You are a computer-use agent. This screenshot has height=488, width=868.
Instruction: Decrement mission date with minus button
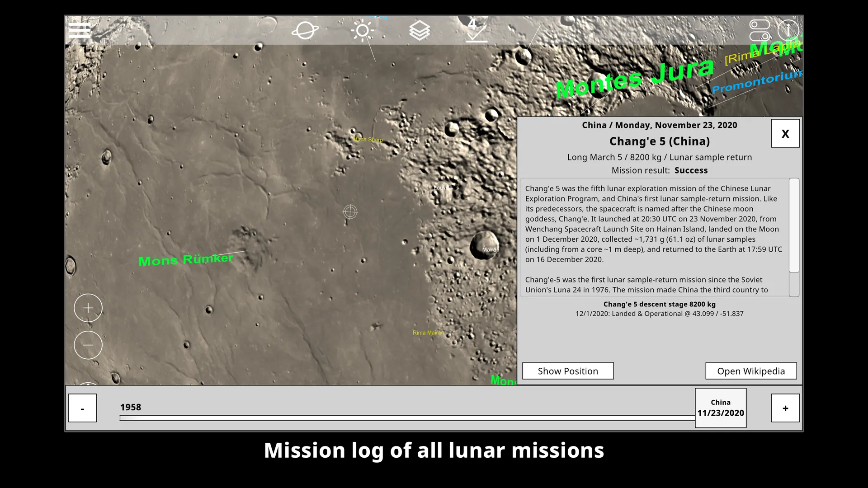83,408
